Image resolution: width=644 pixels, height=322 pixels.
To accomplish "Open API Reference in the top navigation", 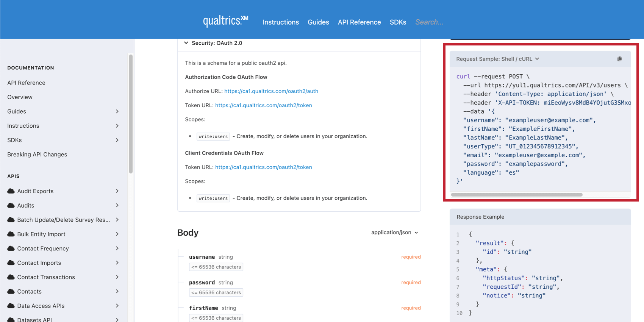I will click(x=360, y=22).
